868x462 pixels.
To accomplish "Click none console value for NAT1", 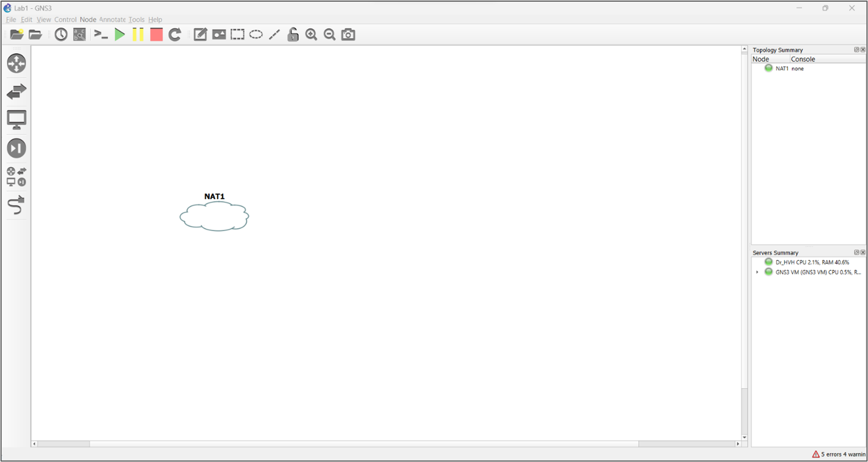I will click(x=797, y=69).
